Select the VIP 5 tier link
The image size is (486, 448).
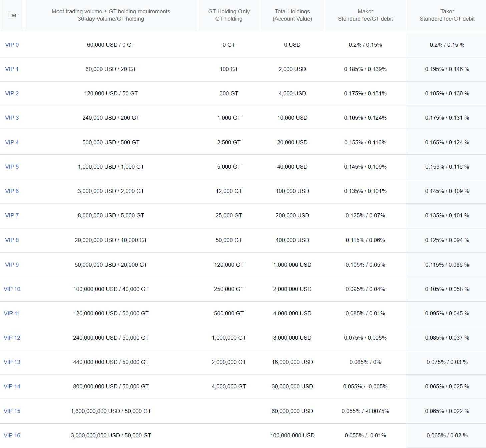[12, 167]
